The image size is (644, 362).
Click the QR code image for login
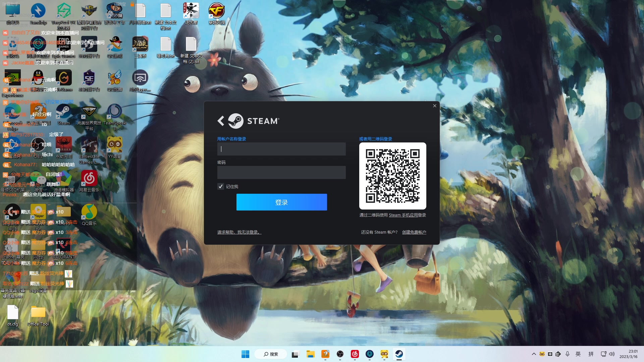tap(392, 176)
